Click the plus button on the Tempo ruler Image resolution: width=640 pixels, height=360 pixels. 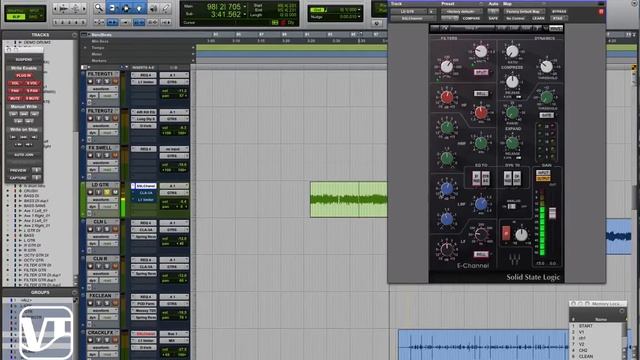point(193,48)
